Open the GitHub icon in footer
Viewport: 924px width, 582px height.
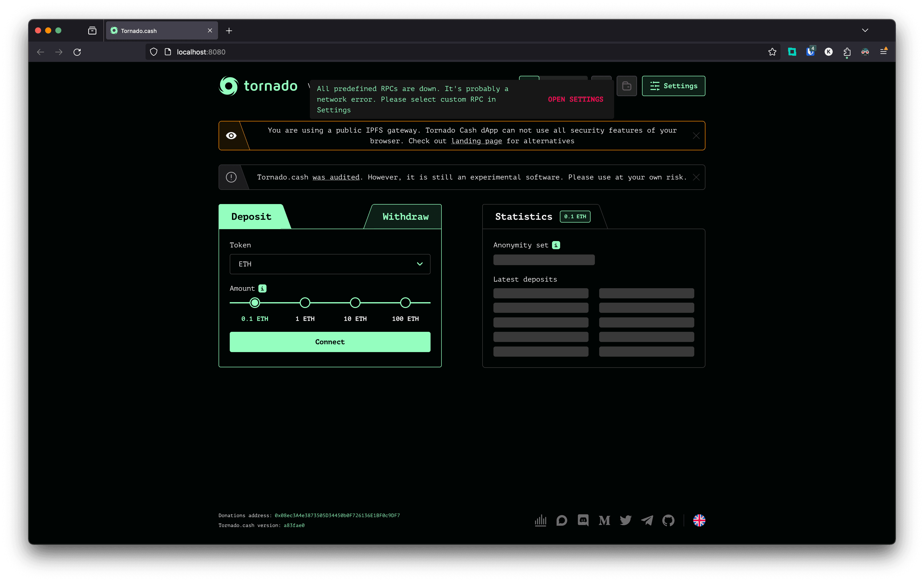pos(668,521)
